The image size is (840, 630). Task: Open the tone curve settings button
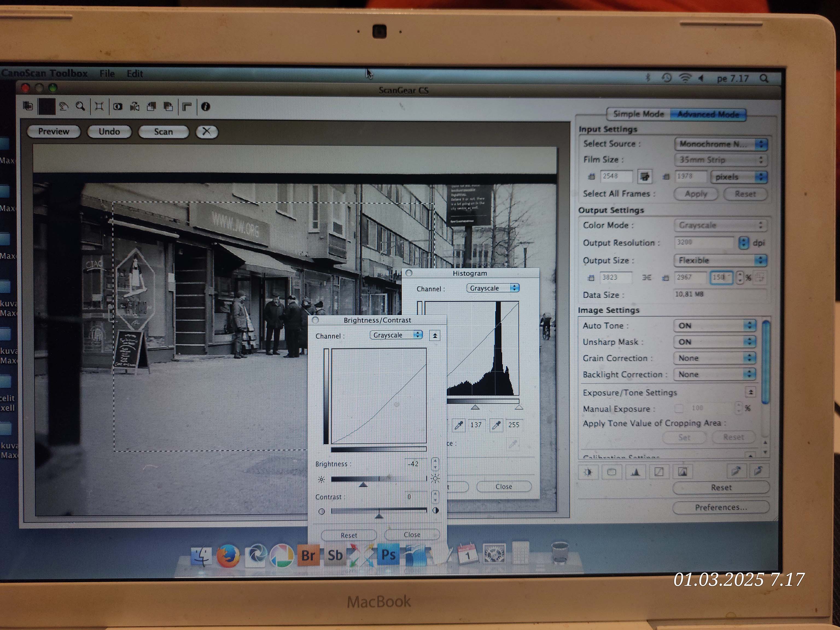click(x=659, y=472)
